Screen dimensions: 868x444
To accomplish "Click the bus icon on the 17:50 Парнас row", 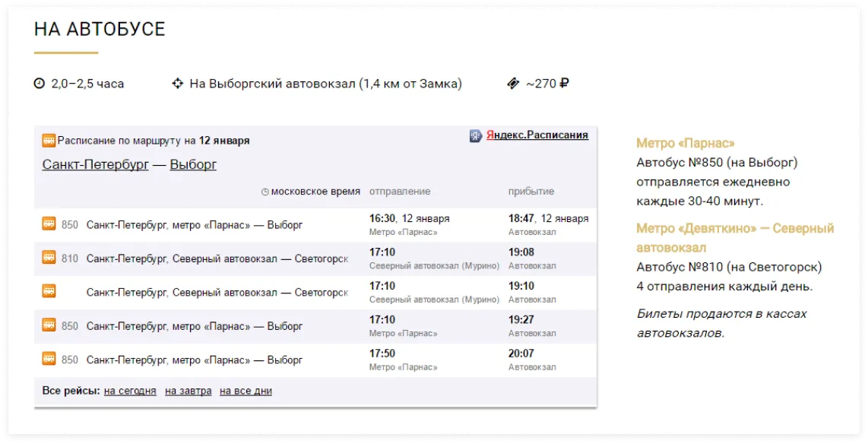I will pyautogui.click(x=49, y=359).
